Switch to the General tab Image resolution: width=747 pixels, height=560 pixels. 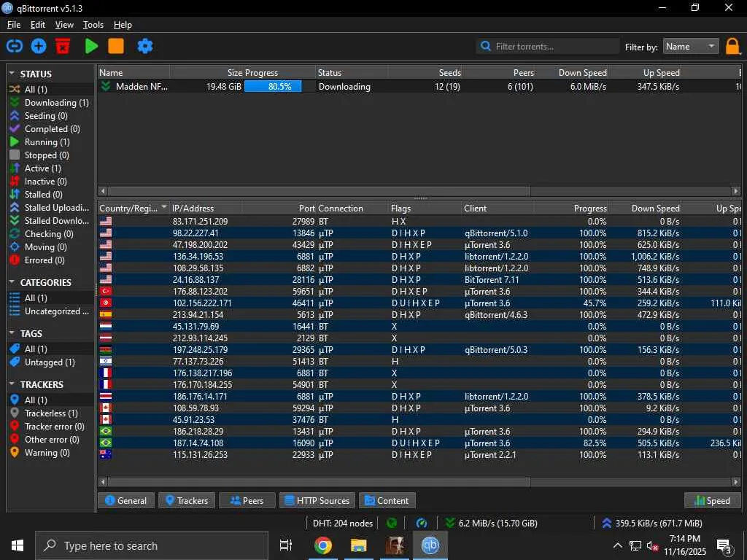coord(126,500)
